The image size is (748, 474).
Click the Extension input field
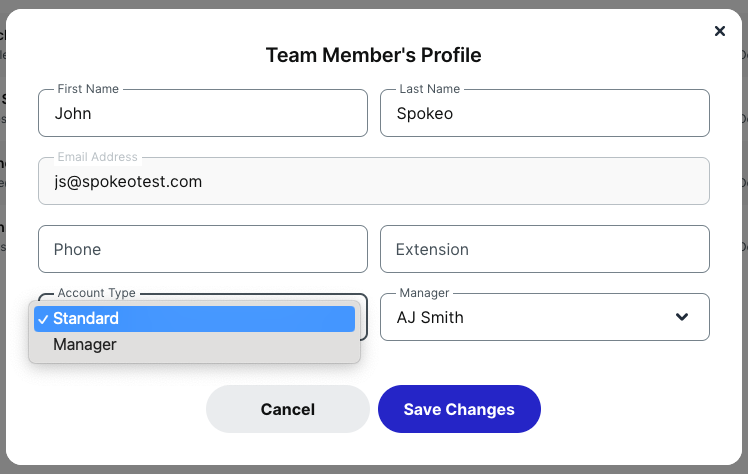point(545,249)
